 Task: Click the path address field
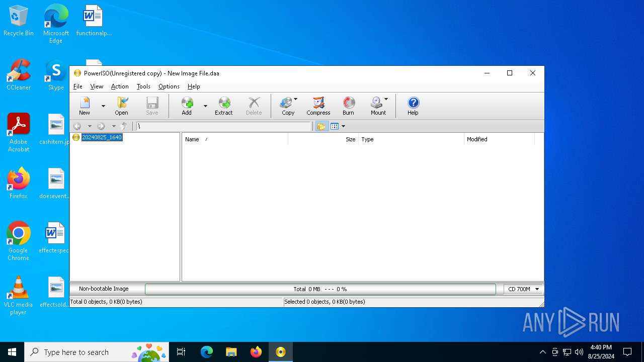tap(224, 126)
